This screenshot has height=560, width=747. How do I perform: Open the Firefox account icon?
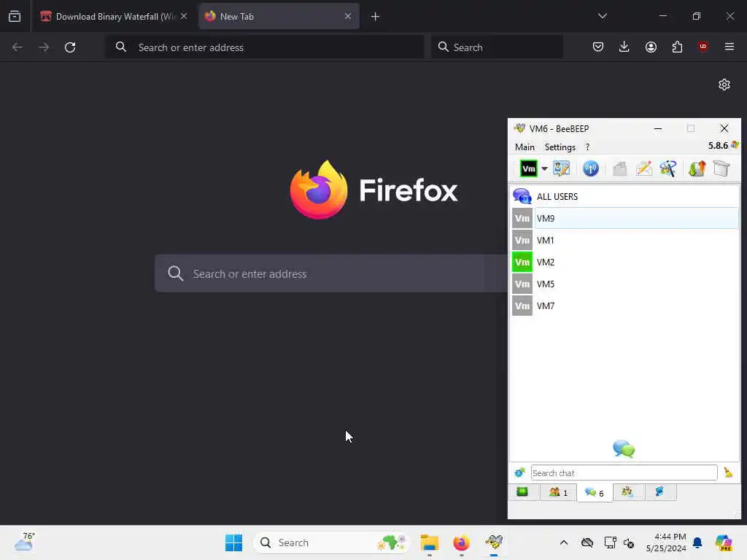(x=651, y=47)
